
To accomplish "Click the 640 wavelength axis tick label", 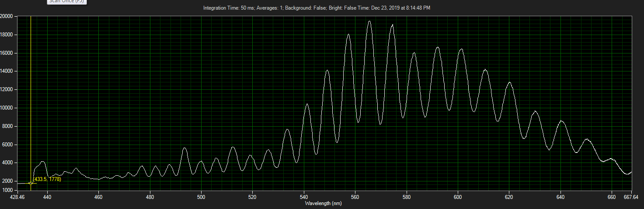I will click(x=560, y=198).
